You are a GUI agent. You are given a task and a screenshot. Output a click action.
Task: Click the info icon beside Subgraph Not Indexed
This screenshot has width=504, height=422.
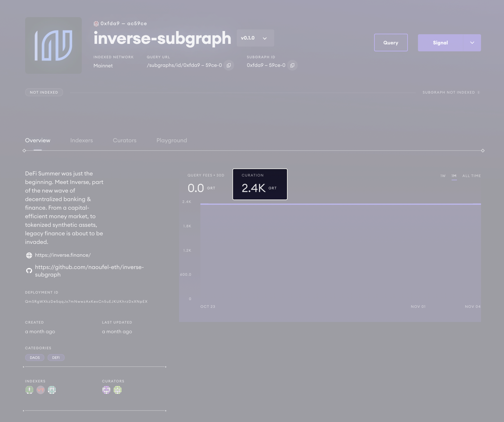coord(479,93)
